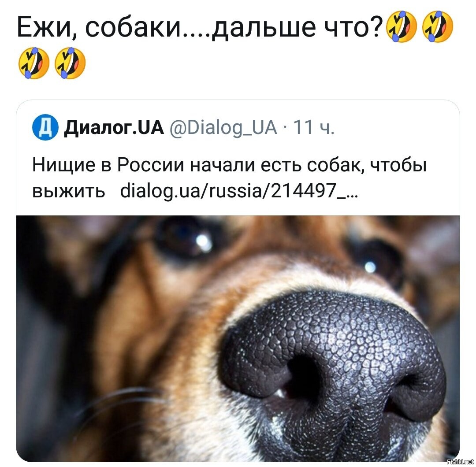Open the @Dialog_UA handle
The image size is (476, 467).
tap(223, 127)
